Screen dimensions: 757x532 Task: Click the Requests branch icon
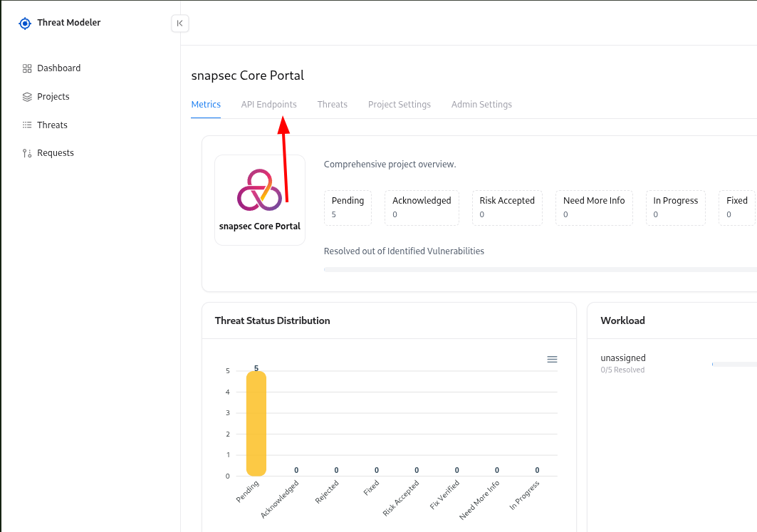coord(27,153)
